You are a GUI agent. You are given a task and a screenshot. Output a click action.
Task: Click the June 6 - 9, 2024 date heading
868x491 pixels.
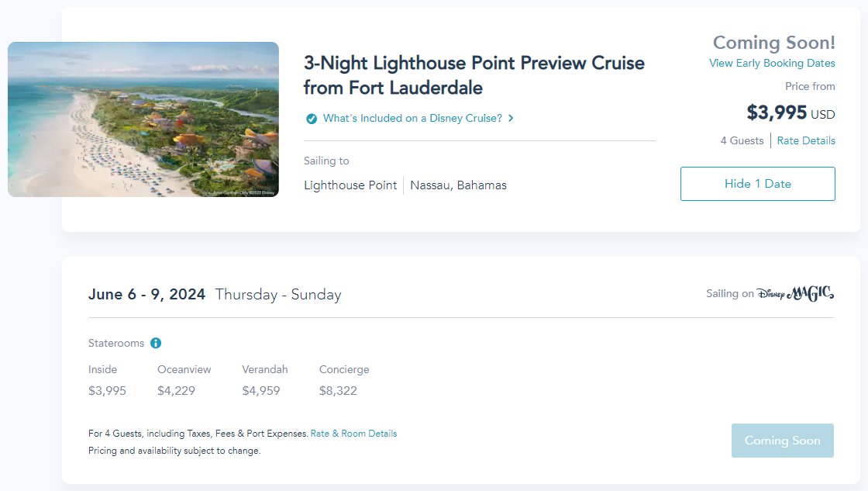146,295
